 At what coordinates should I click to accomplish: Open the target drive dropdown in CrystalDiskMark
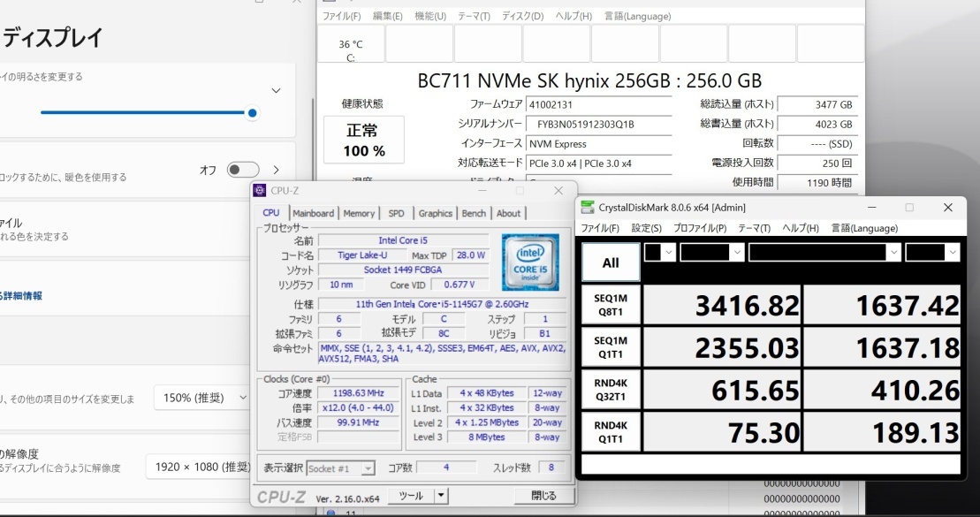coord(824,253)
